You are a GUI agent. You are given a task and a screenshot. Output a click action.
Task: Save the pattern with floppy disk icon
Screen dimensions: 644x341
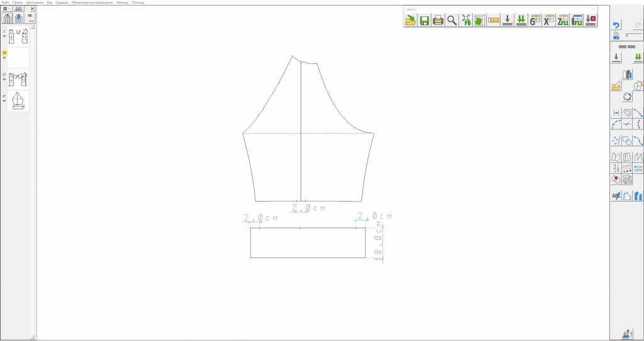tap(425, 21)
